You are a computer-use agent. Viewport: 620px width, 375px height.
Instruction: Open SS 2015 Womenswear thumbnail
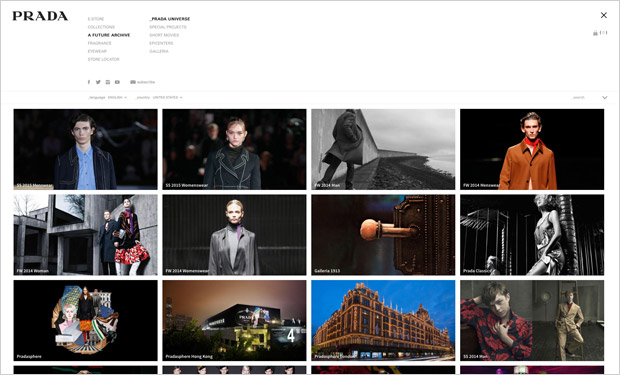click(x=234, y=149)
